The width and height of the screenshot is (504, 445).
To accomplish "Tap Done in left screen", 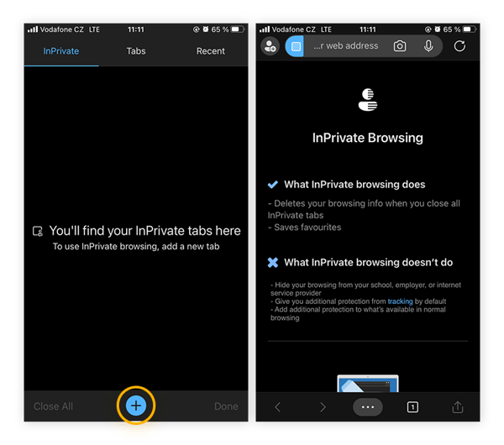I will [x=226, y=406].
